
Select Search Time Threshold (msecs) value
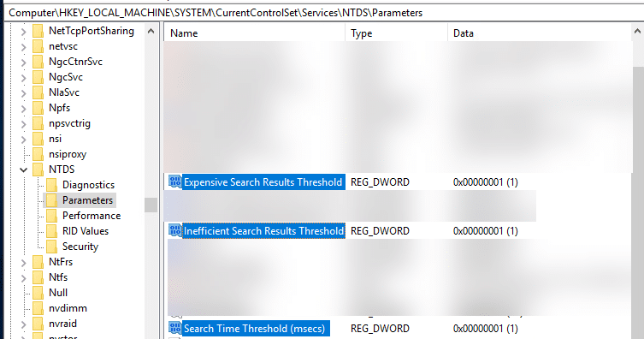tap(255, 329)
